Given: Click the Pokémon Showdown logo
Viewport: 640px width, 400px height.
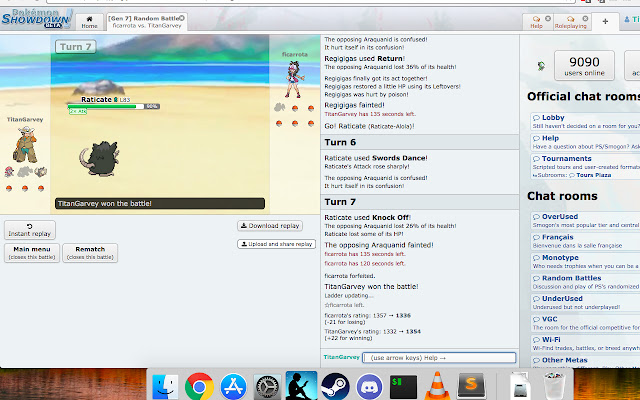Looking at the screenshot, I should 36,19.
